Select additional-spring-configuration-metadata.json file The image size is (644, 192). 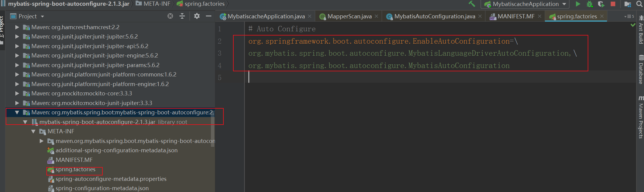(117, 150)
